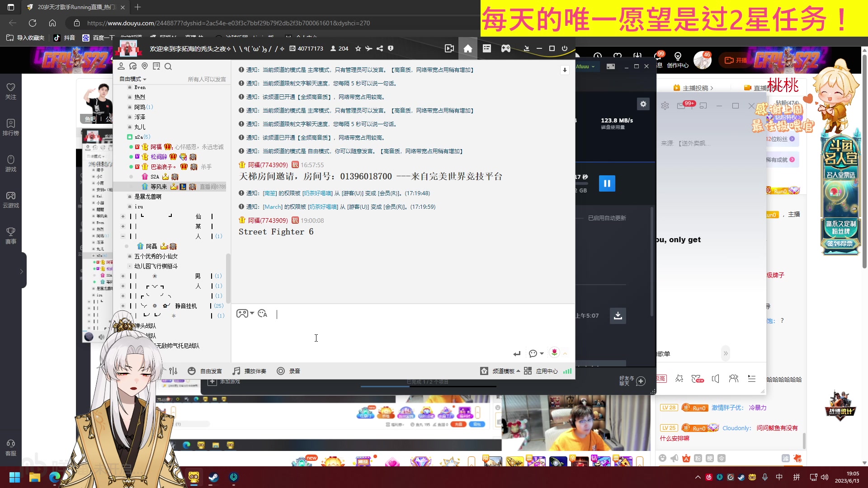Open 云游戏 in Douyu left sidebar

click(11, 200)
